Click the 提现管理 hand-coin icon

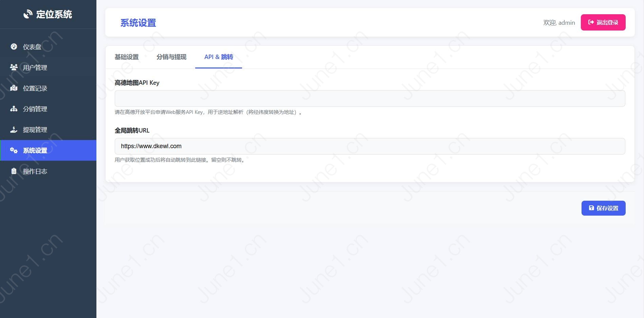14,130
